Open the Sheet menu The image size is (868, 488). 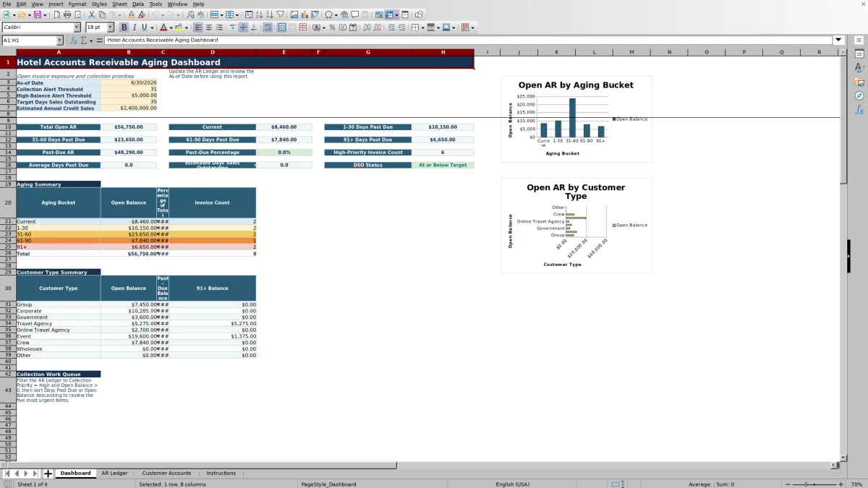pyautogui.click(x=119, y=4)
